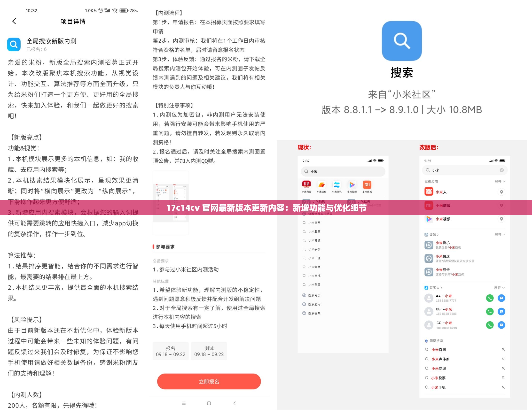Tap the location pin beside 小米人
The height and width of the screenshot is (415, 532).
tap(501, 192)
